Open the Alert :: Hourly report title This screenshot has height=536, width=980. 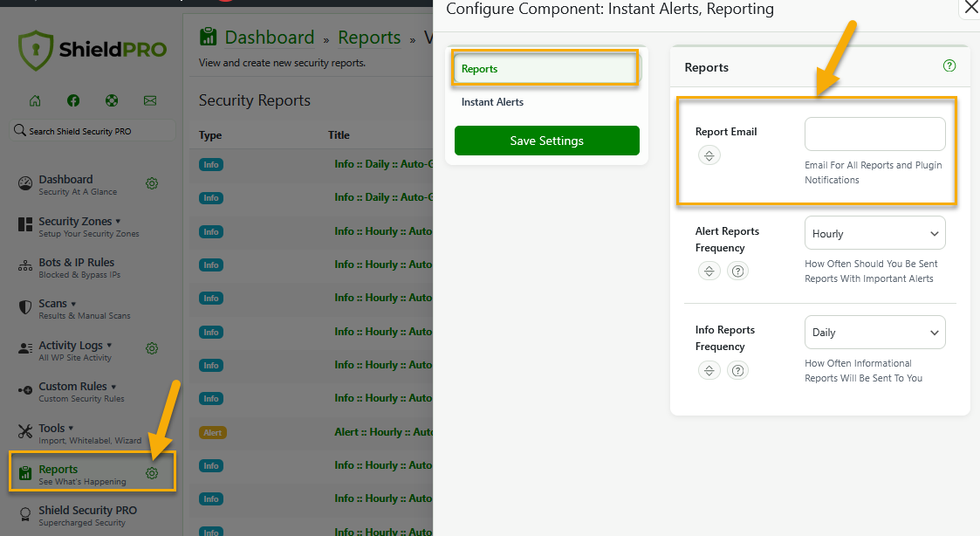(x=383, y=432)
